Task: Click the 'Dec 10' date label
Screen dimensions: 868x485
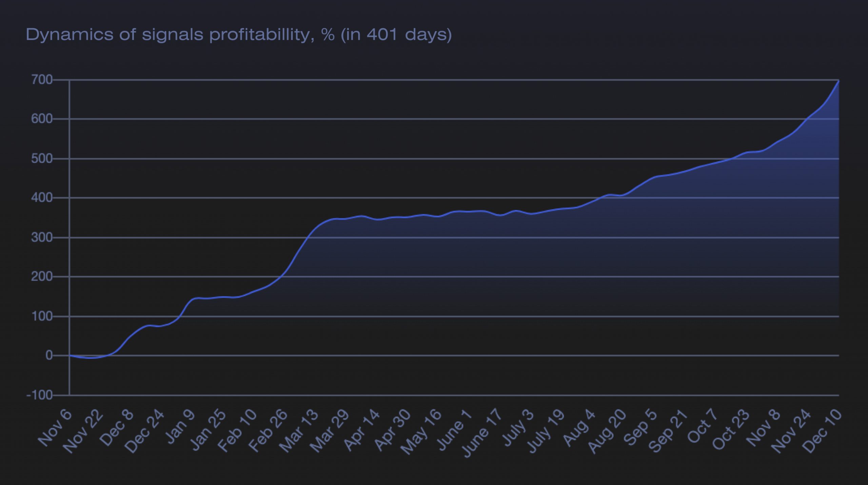Action: [x=823, y=431]
